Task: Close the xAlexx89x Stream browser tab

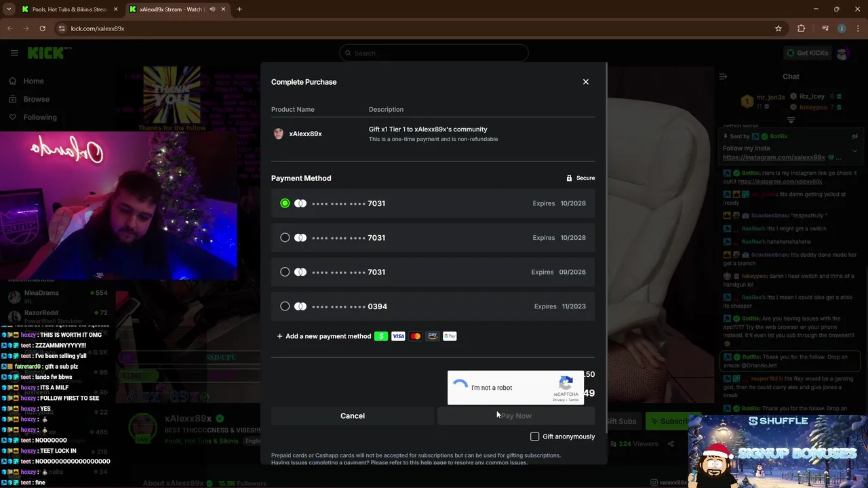Action: (x=223, y=9)
